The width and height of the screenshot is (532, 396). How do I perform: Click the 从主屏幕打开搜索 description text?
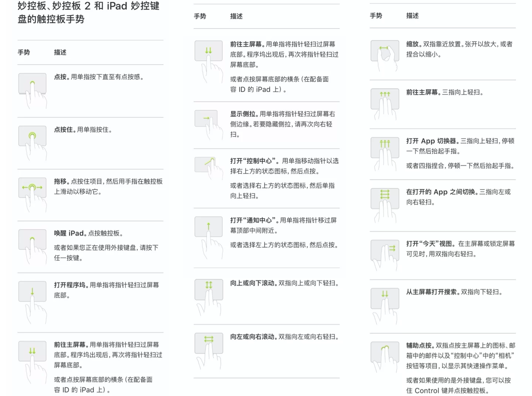(x=454, y=292)
